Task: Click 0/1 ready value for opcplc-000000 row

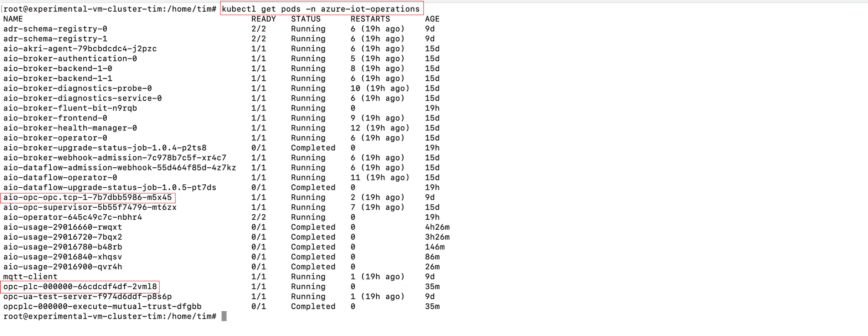Action: click(x=259, y=307)
